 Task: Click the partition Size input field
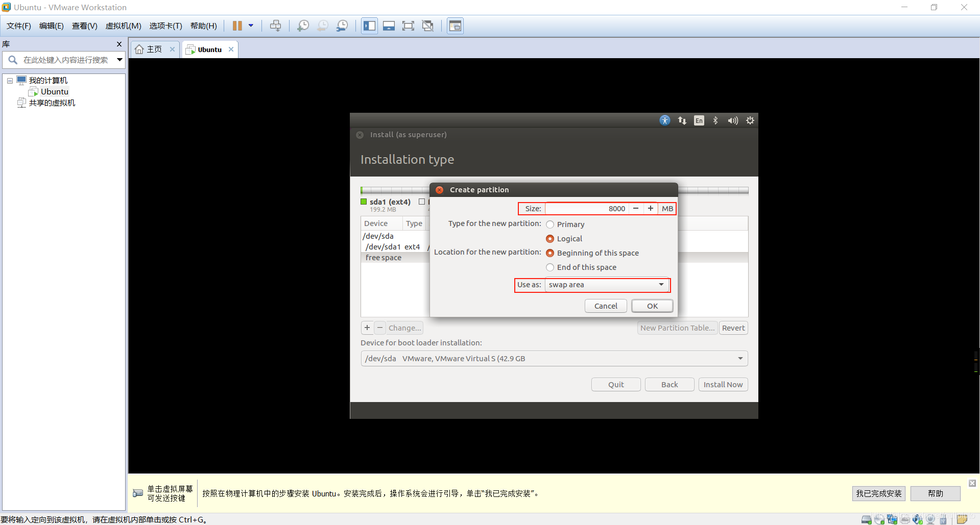tap(587, 209)
